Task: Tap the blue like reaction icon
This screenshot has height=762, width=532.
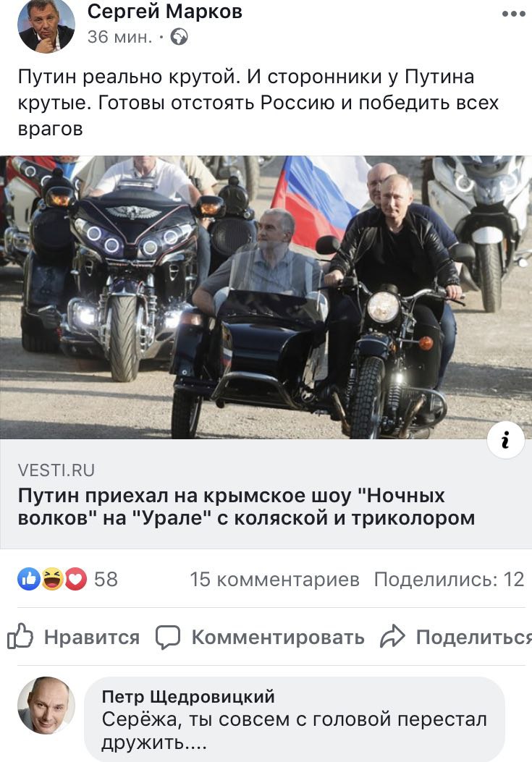Action: point(29,579)
